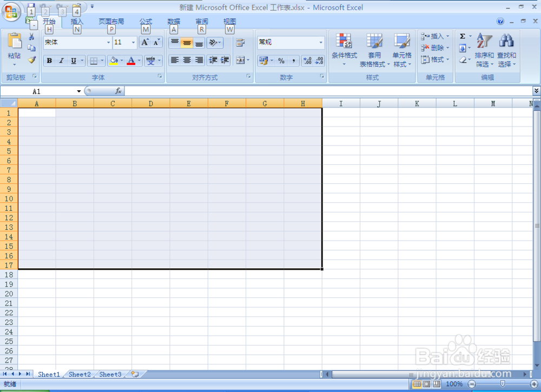Open the Office button menu
This screenshot has height=392, width=541.
click(x=11, y=12)
